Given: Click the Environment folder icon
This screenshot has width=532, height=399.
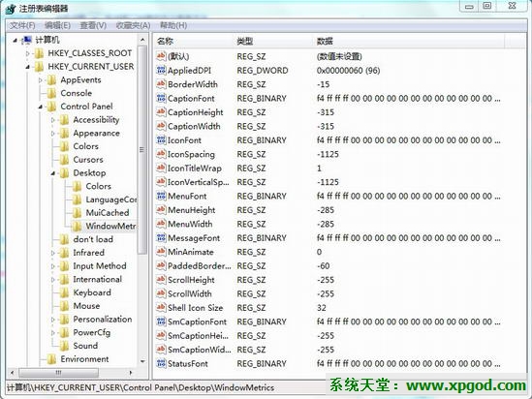Looking at the screenshot, I should [x=52, y=359].
